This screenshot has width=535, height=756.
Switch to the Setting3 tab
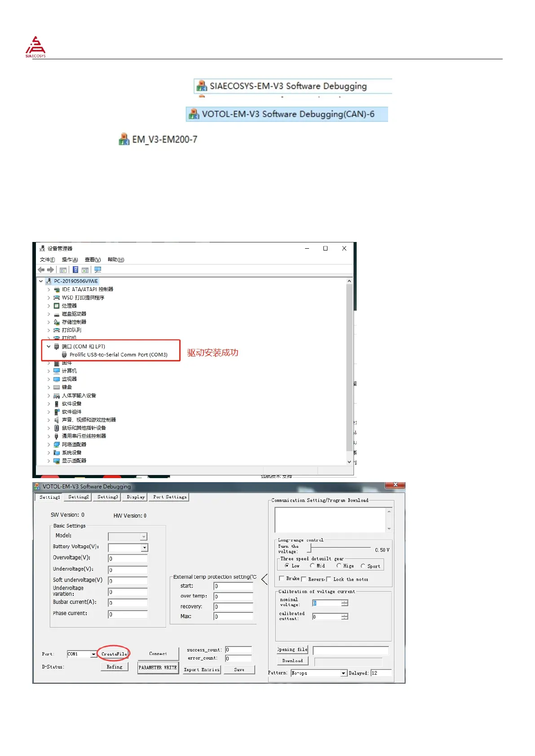click(x=108, y=497)
